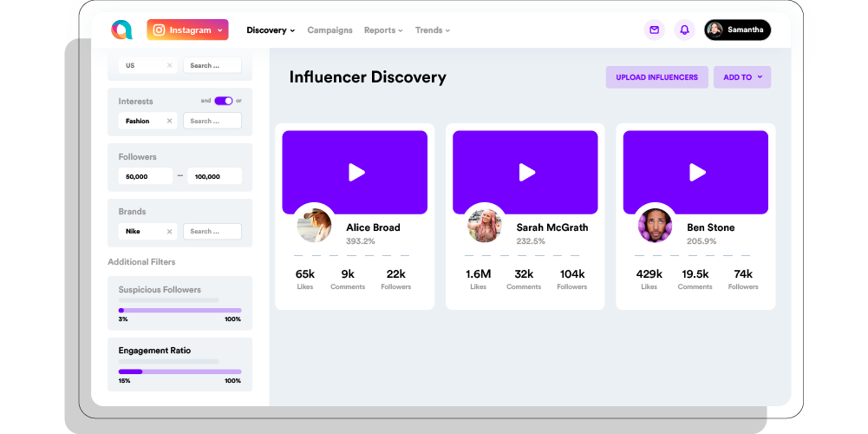Open the Instagram platform dropdown
Screen dimensions: 868x434
187,30
